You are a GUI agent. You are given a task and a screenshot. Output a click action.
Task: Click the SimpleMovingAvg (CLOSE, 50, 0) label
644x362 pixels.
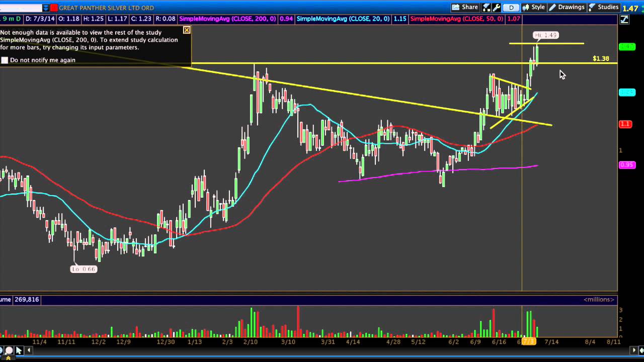(457, 19)
